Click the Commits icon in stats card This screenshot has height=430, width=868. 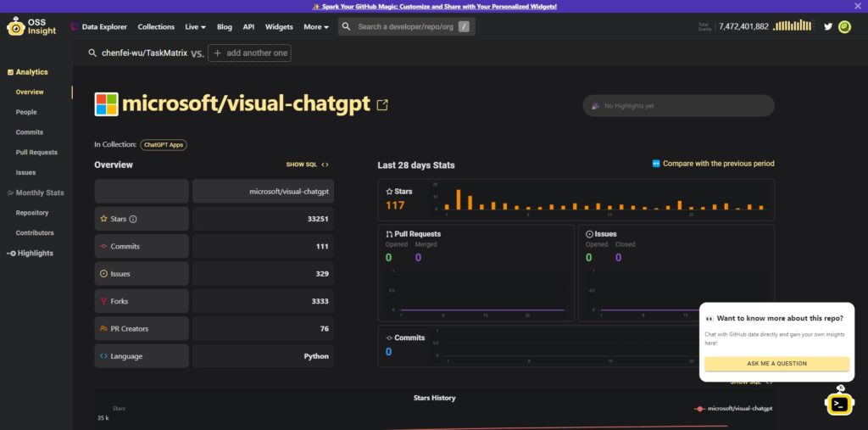click(x=389, y=338)
